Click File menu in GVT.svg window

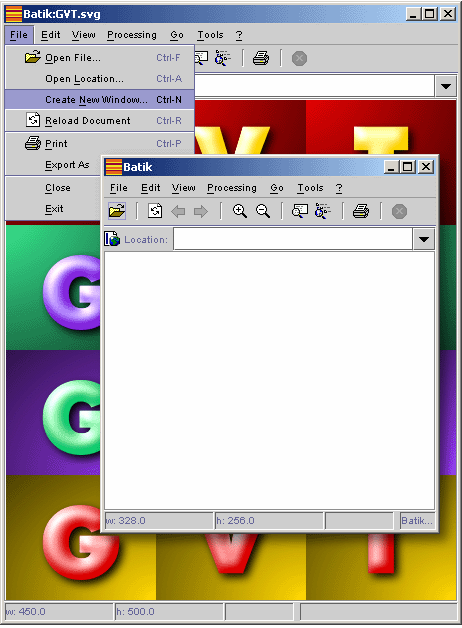click(19, 35)
